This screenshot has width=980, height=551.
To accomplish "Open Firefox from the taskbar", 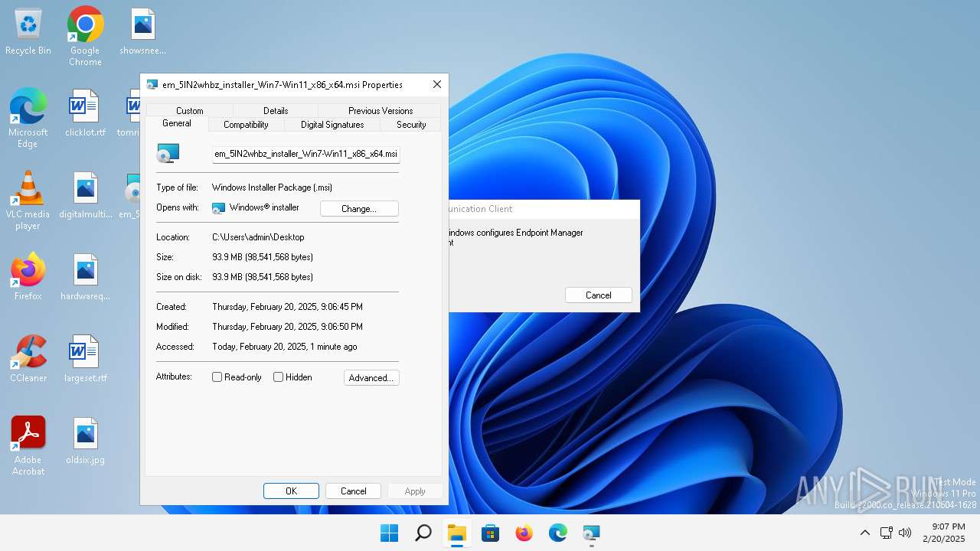I will coord(524,533).
